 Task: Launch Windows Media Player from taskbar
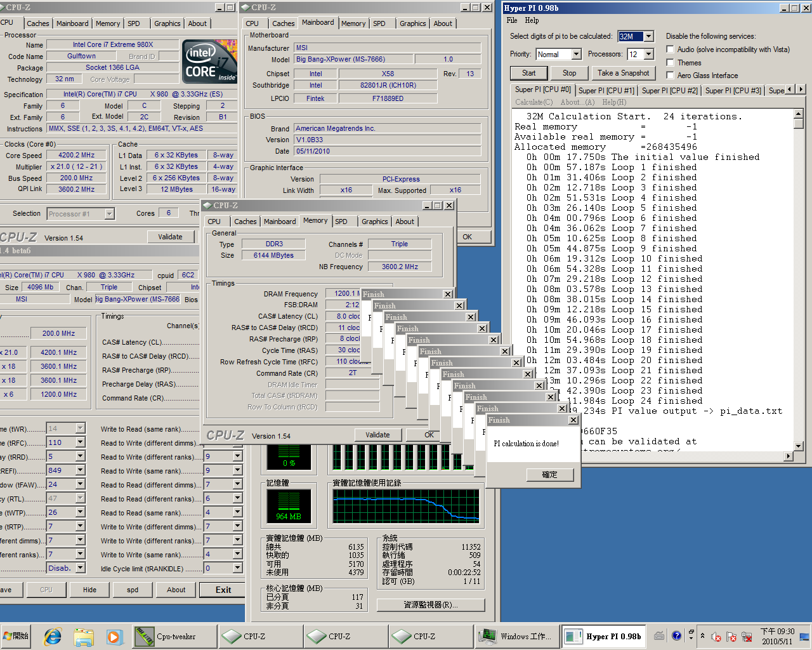point(114,636)
